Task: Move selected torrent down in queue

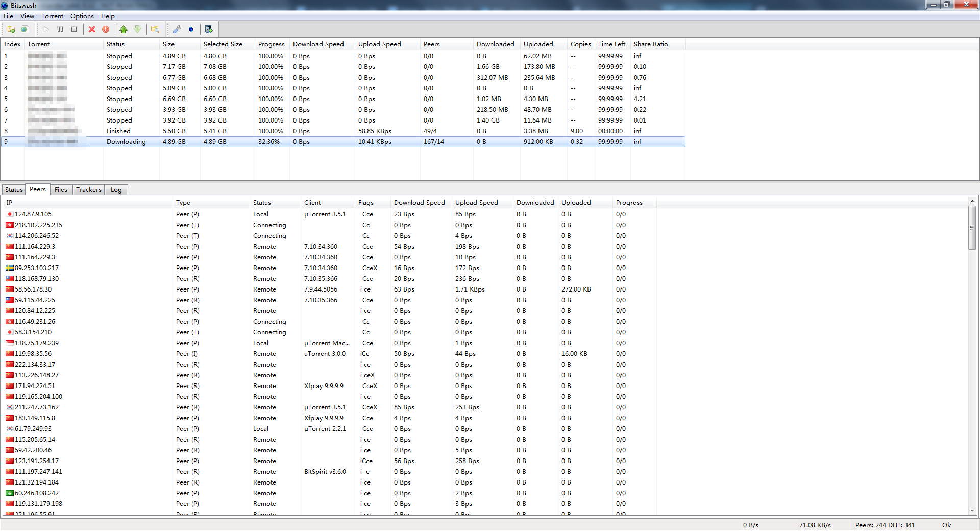Action: 137,29
